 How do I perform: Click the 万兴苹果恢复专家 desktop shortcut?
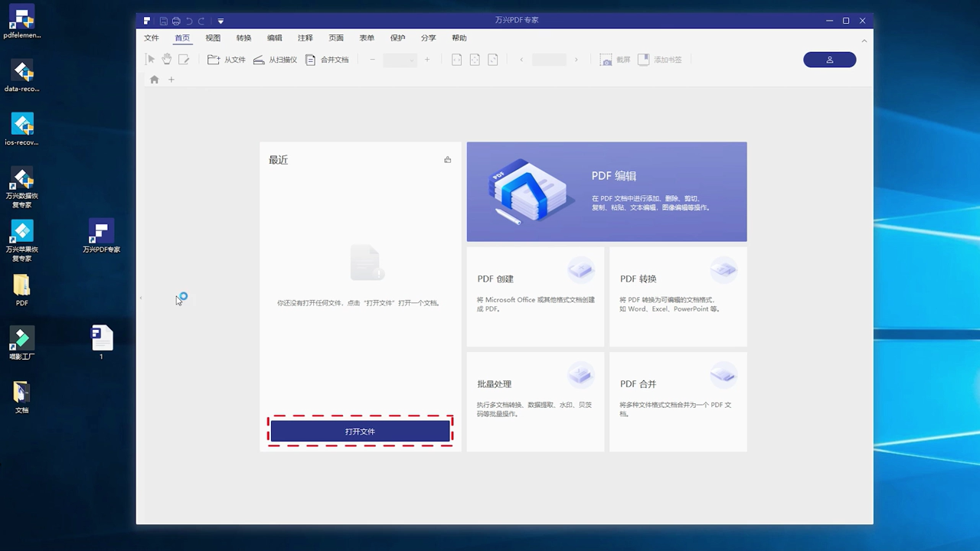point(22,241)
